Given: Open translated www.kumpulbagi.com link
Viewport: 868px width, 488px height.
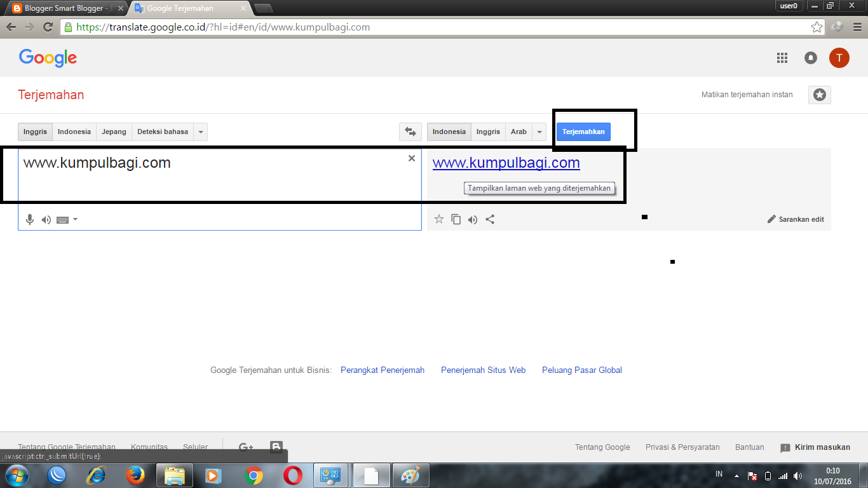Looking at the screenshot, I should (506, 163).
